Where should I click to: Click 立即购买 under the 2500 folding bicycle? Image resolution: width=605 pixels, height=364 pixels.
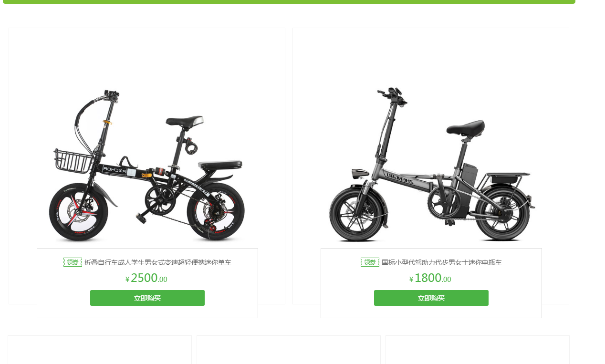(x=147, y=298)
